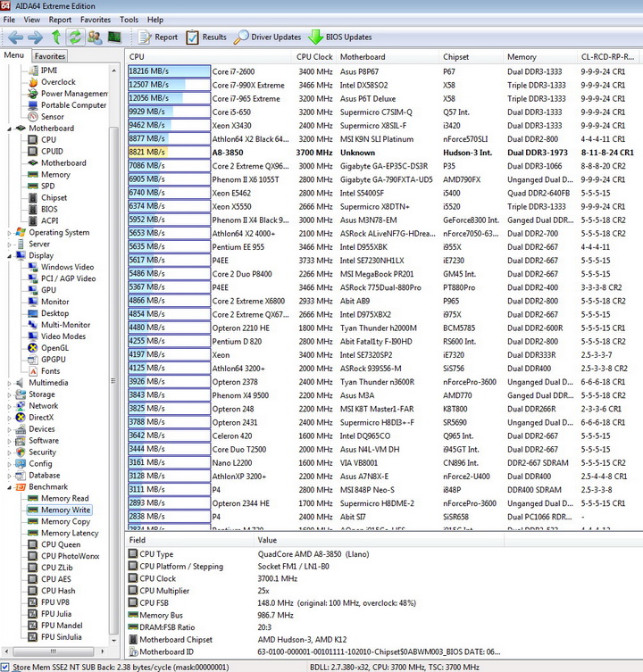Screen dimensions: 643x672
Task: Open Sensor tree item
Action: [x=53, y=117]
